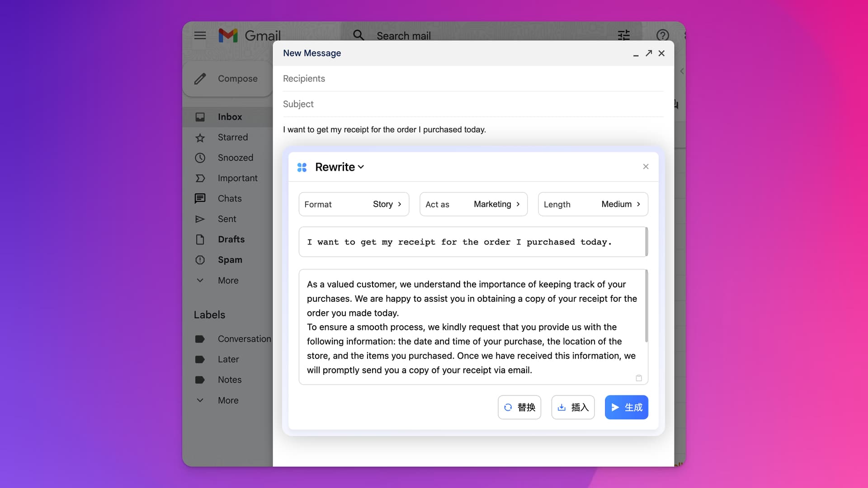Click the blue 生成 generate button
The height and width of the screenshot is (488, 868).
626,408
